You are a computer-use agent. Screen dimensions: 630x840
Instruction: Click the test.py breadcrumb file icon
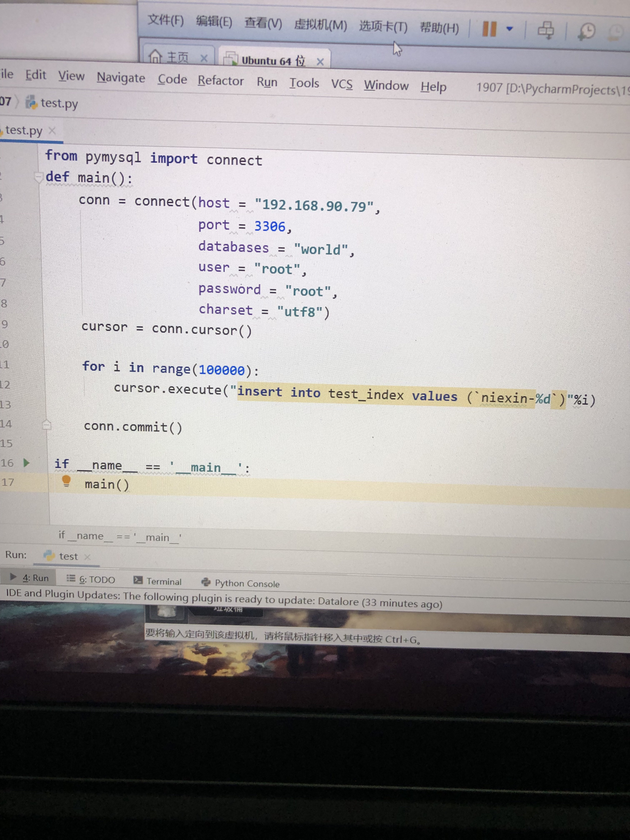click(x=31, y=102)
